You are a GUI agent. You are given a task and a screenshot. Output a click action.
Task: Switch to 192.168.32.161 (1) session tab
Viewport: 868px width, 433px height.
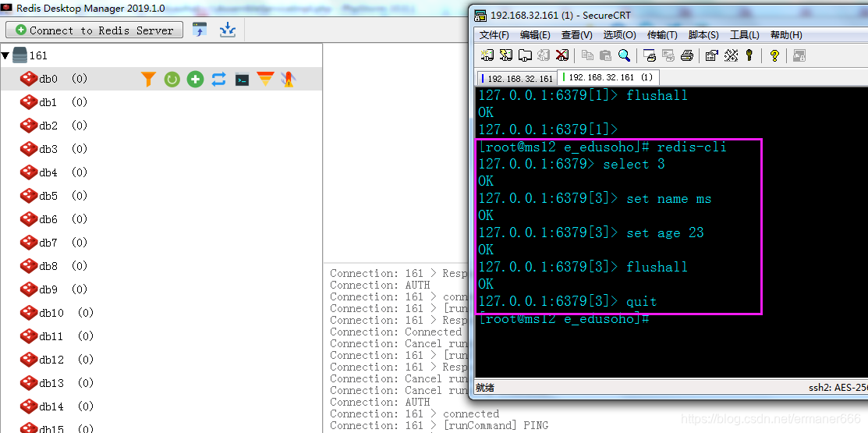coord(608,77)
